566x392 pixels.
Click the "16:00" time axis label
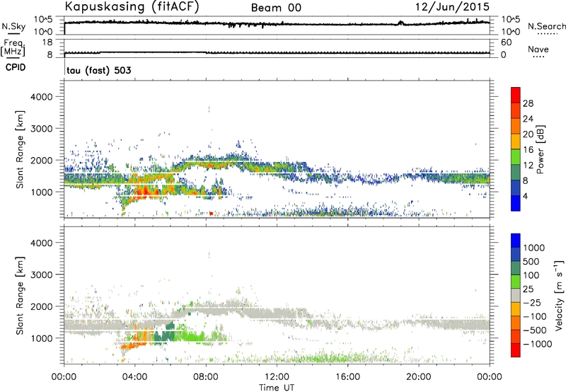tap(347, 377)
